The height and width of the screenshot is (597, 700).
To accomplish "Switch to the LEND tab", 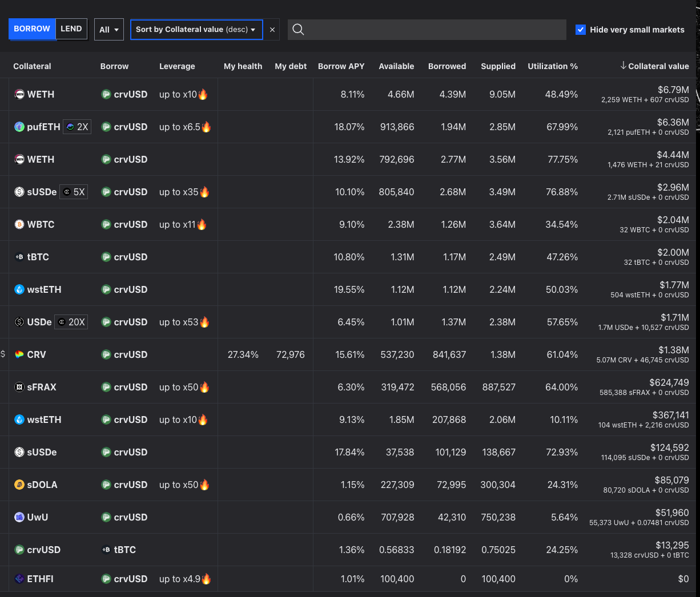I will [71, 29].
